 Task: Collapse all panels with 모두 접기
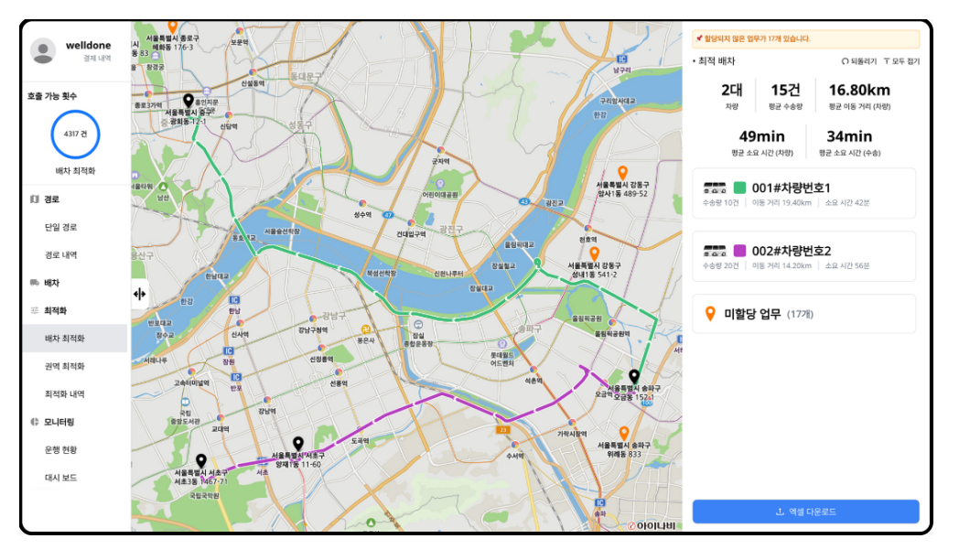click(x=901, y=61)
